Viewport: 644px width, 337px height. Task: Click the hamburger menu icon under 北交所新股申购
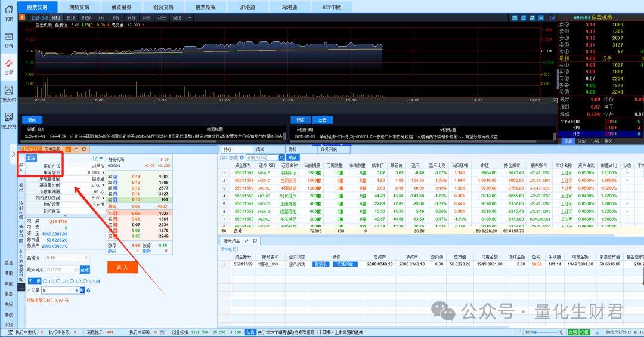click(21, 287)
